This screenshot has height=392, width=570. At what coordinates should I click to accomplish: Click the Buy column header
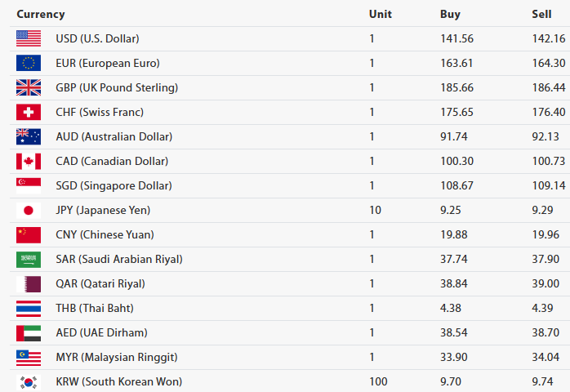tap(450, 14)
